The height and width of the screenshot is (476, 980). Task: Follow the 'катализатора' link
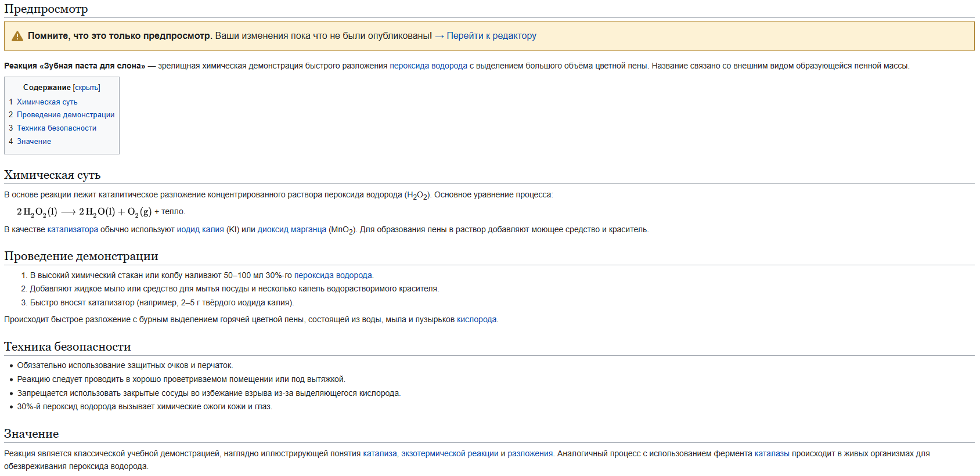click(x=73, y=230)
